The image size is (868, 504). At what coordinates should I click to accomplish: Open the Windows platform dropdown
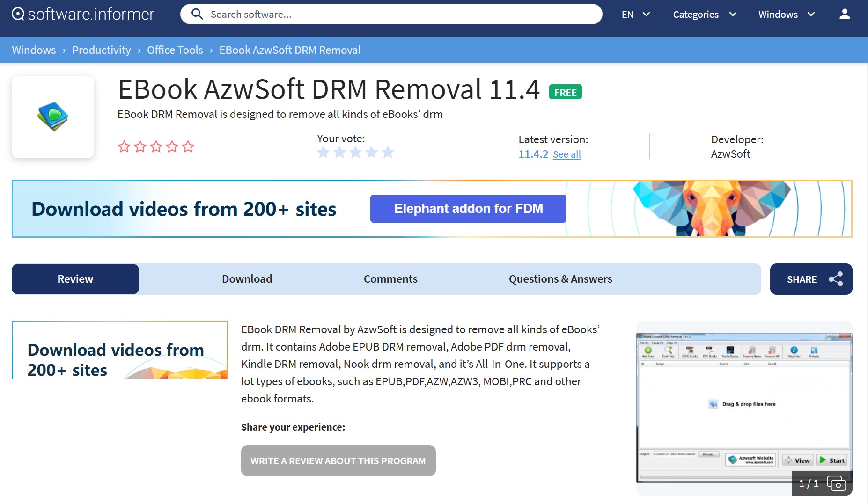[x=787, y=15]
